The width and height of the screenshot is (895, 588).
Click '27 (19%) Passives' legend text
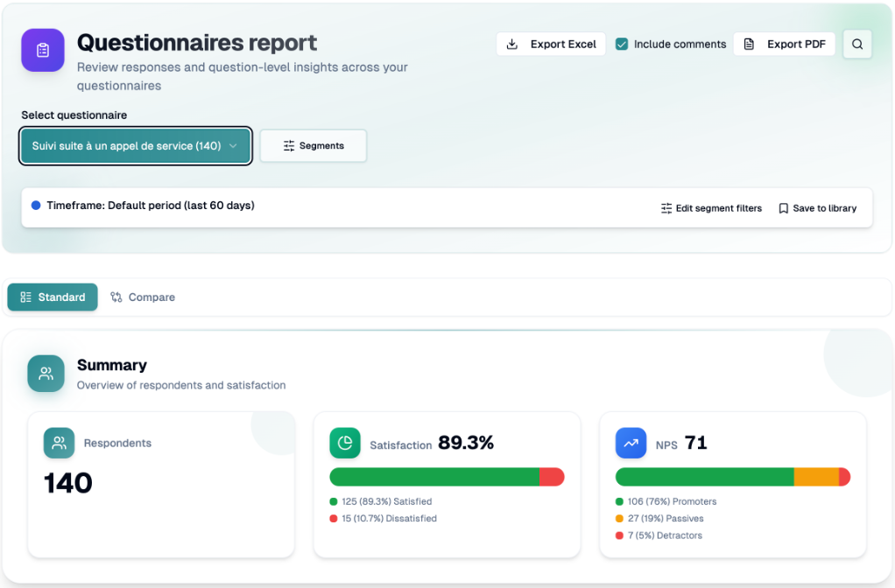(666, 518)
